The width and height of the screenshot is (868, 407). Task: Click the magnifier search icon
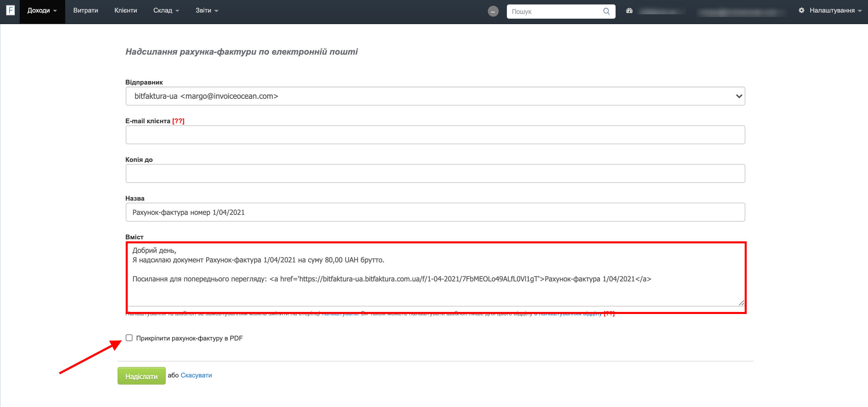(x=606, y=12)
